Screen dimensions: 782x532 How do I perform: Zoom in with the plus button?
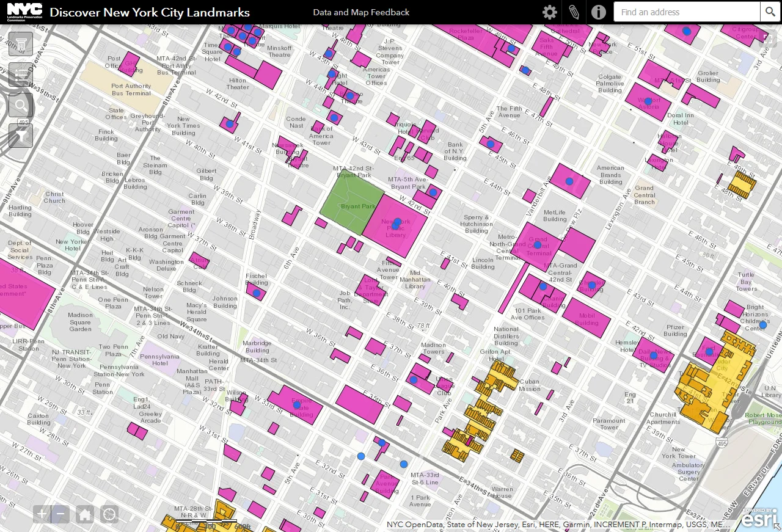[42, 514]
